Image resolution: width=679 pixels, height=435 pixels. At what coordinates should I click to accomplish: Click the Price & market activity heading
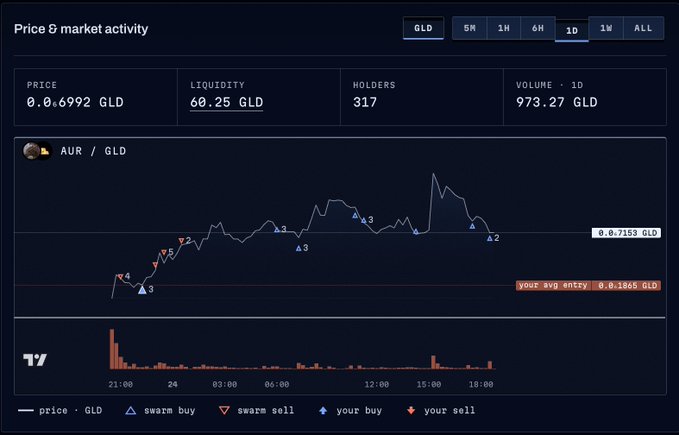(x=81, y=29)
